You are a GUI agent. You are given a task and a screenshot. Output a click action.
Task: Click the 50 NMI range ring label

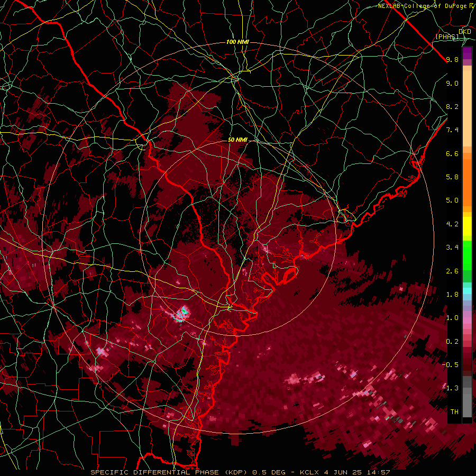point(237,140)
